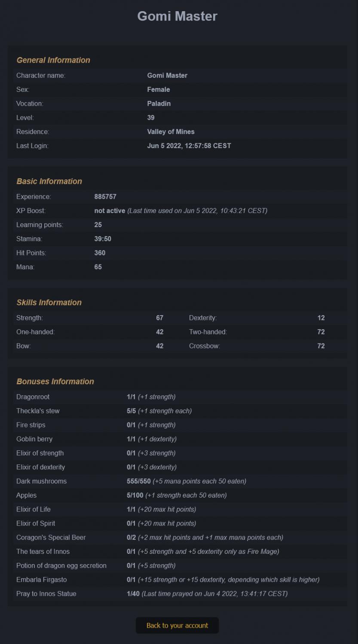The height and width of the screenshot is (644, 358).
Task: Click the Stamina value 39:50
Action: [103, 239]
